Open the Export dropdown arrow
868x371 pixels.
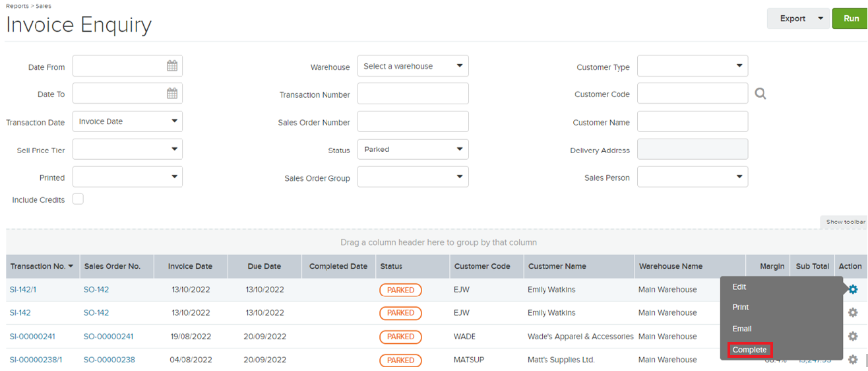(821, 18)
